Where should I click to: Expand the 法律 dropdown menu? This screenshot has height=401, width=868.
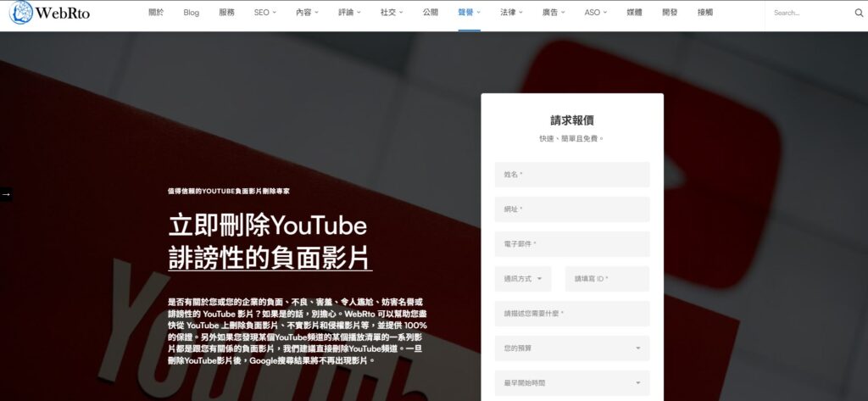pos(511,12)
